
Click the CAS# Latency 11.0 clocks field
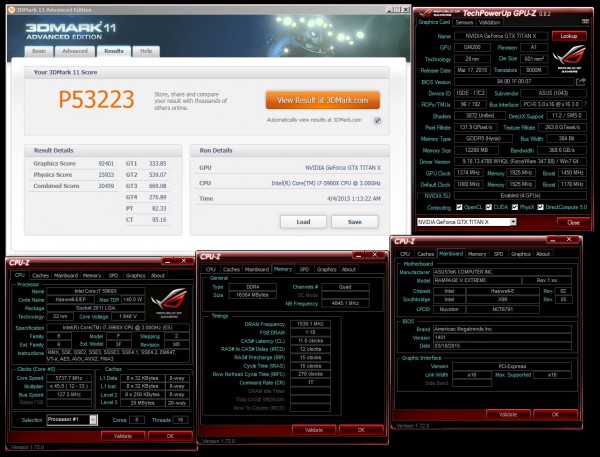pyautogui.click(x=310, y=341)
